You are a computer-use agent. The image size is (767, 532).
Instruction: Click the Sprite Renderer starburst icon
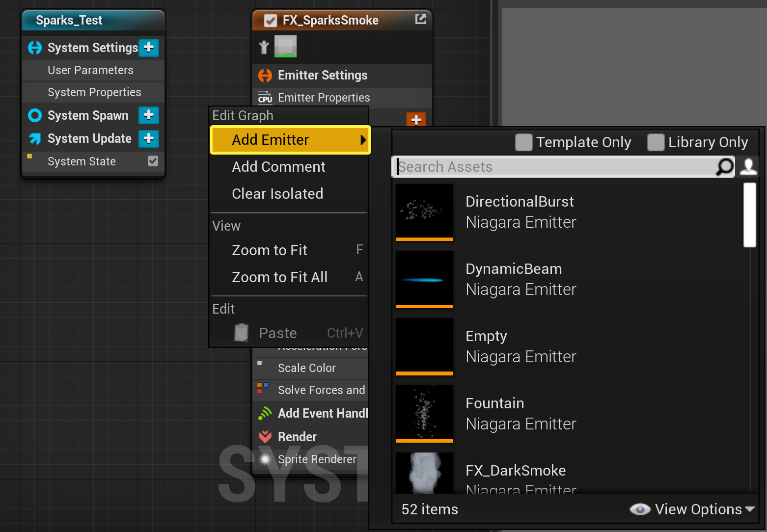265,459
